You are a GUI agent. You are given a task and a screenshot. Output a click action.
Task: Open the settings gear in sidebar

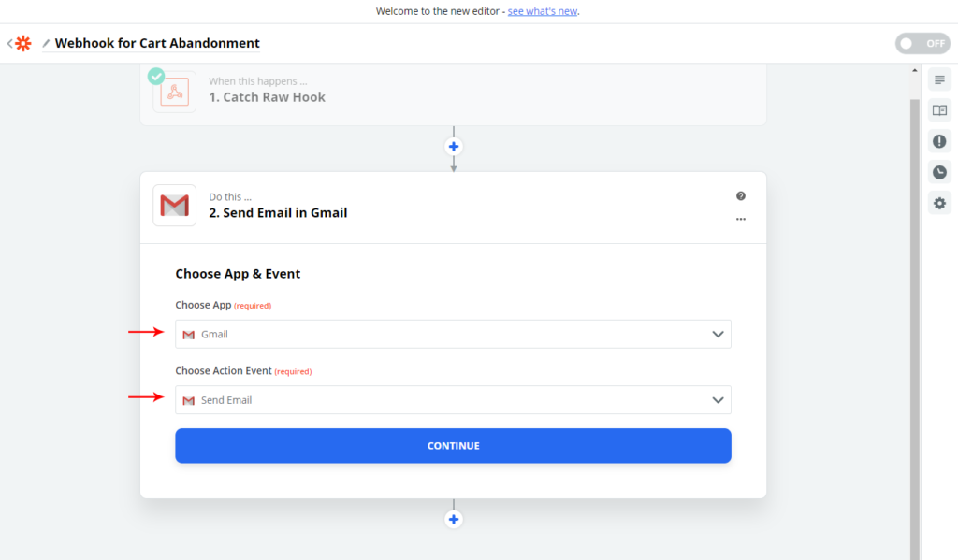pyautogui.click(x=939, y=203)
